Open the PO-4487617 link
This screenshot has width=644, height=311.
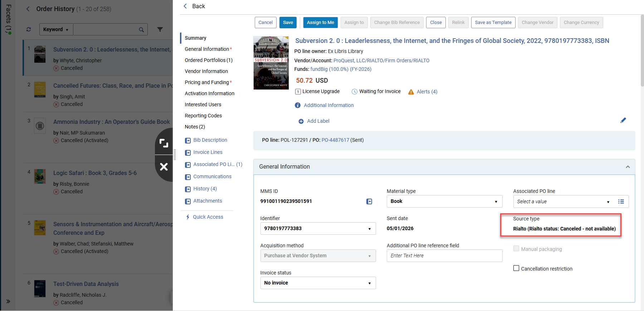(335, 140)
